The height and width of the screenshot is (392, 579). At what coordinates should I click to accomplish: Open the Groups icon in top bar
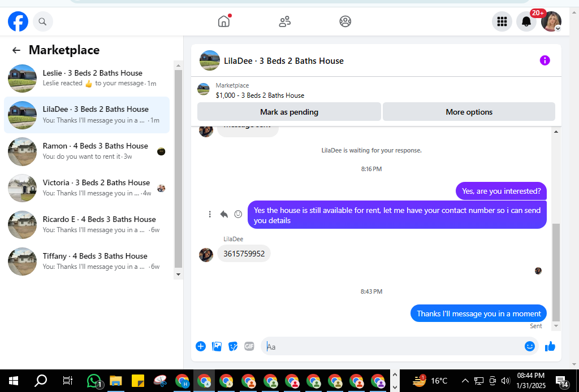click(345, 21)
